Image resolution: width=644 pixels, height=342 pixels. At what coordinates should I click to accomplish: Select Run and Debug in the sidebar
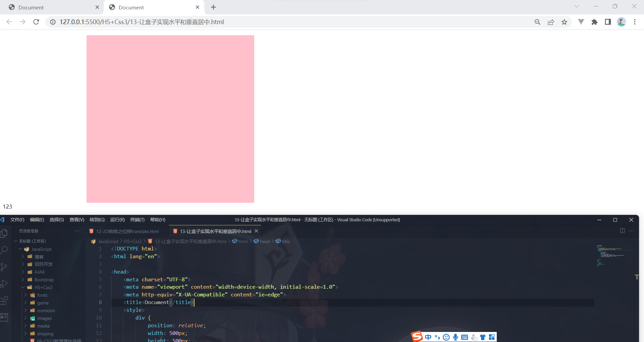tap(4, 283)
